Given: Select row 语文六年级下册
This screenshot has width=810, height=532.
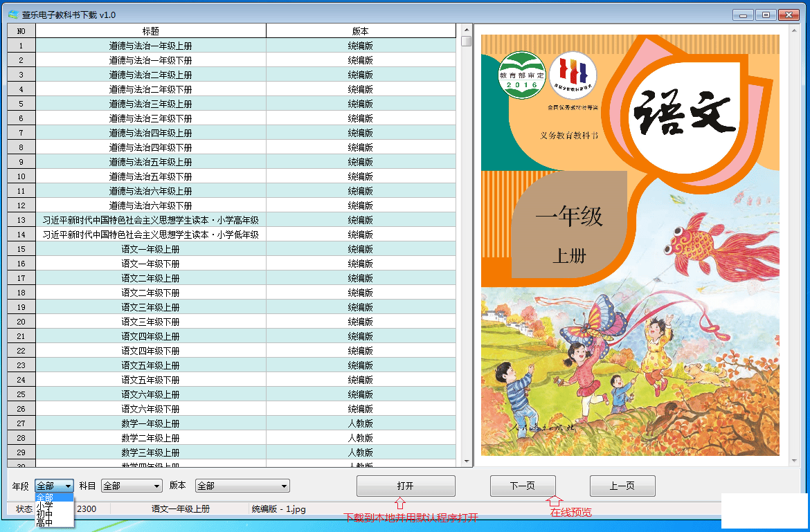Looking at the screenshot, I should pyautogui.click(x=231, y=409).
